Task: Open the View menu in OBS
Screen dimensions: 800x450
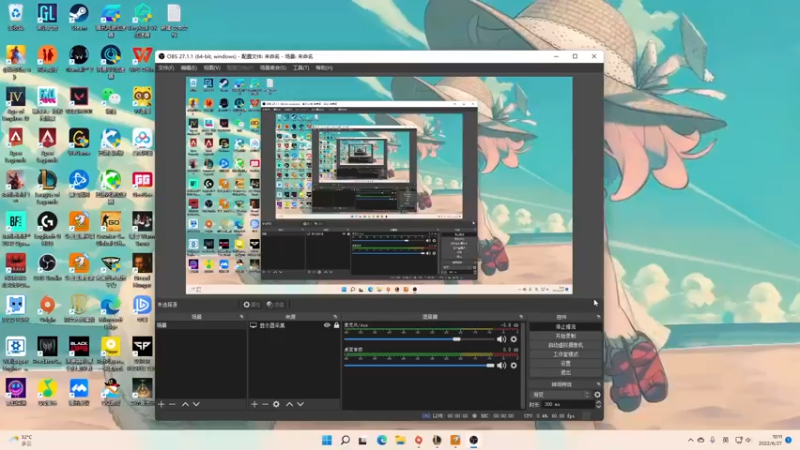Action: (212, 68)
